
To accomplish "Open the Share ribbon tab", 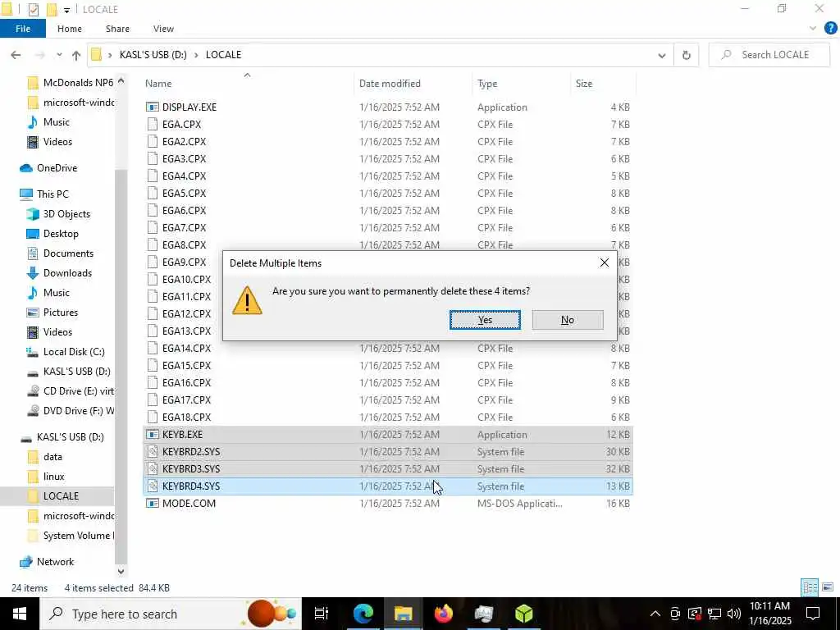I will pyautogui.click(x=117, y=29).
